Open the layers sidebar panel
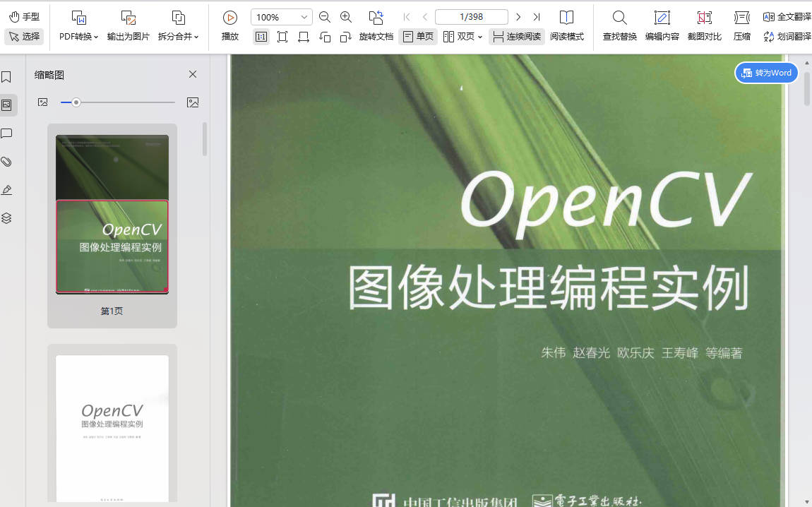 click(x=6, y=218)
